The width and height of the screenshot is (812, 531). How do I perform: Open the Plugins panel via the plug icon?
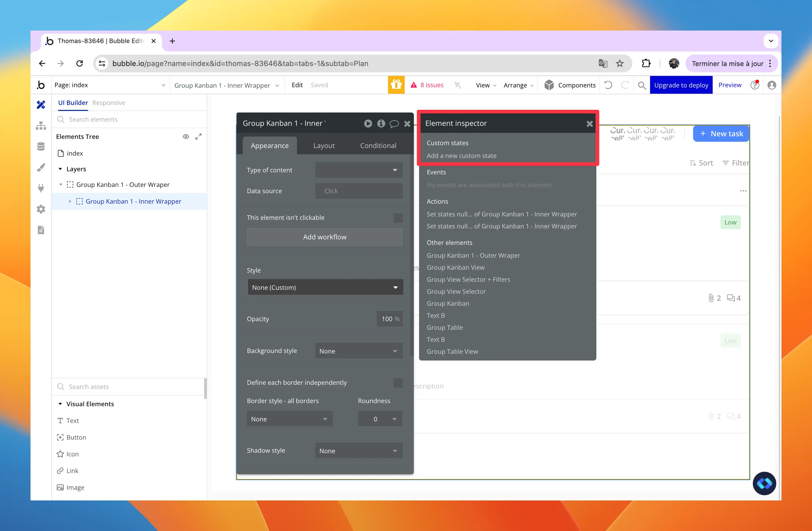[41, 188]
